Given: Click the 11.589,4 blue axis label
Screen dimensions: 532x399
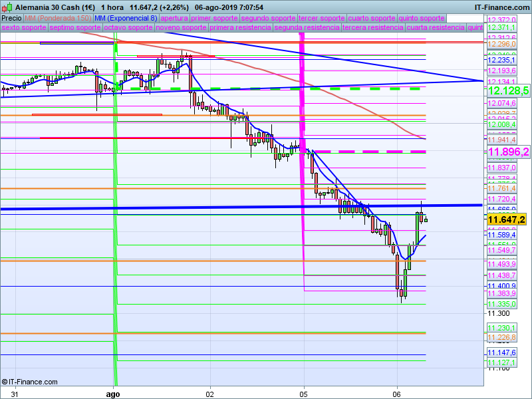Looking at the screenshot, I should click(x=502, y=235).
